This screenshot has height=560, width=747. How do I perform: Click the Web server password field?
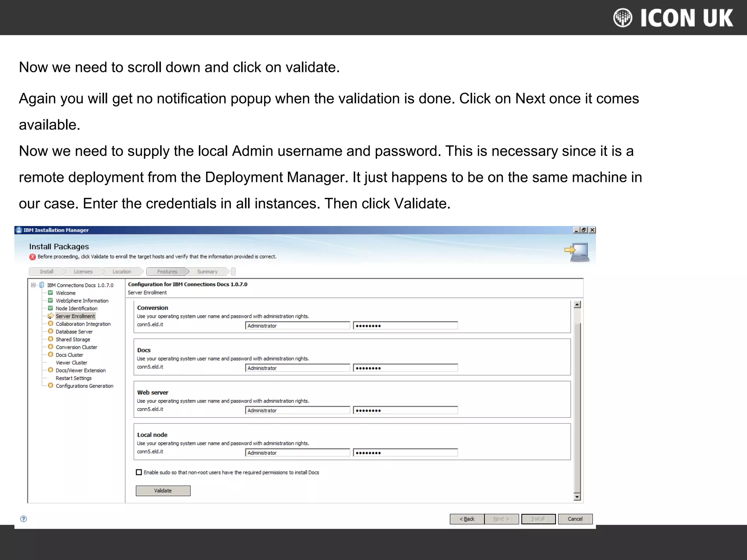tap(406, 410)
